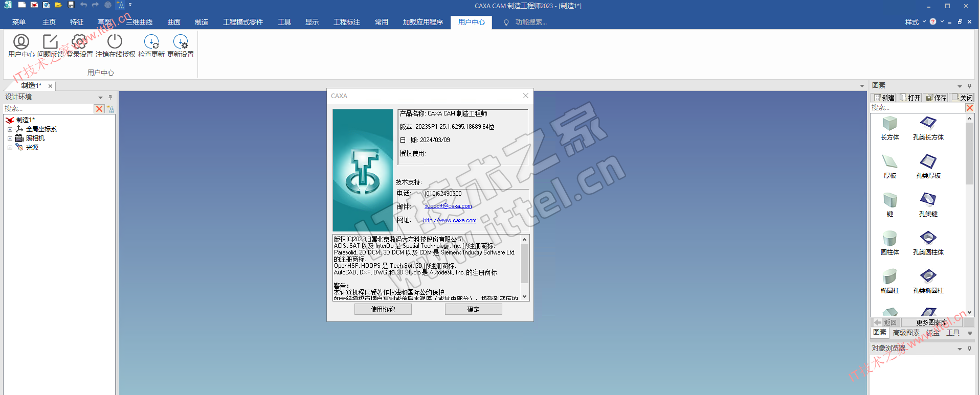The height and width of the screenshot is (395, 980).
Task: Switch to the 工程标注 ribbon tab
Action: click(x=347, y=22)
